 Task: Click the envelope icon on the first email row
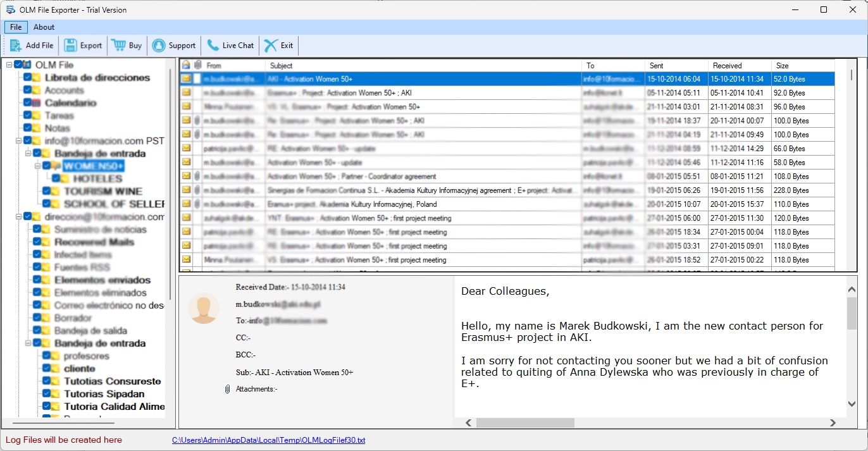point(186,79)
